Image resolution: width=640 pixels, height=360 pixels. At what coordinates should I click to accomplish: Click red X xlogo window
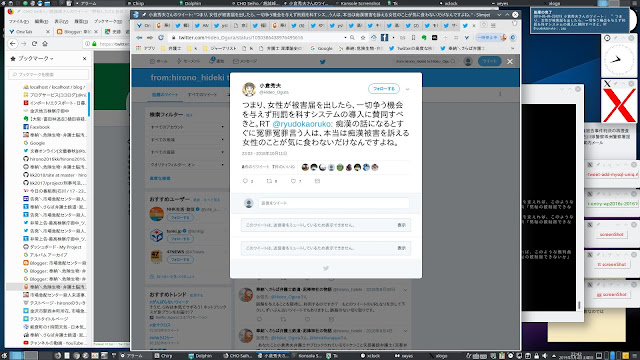(x=619, y=105)
